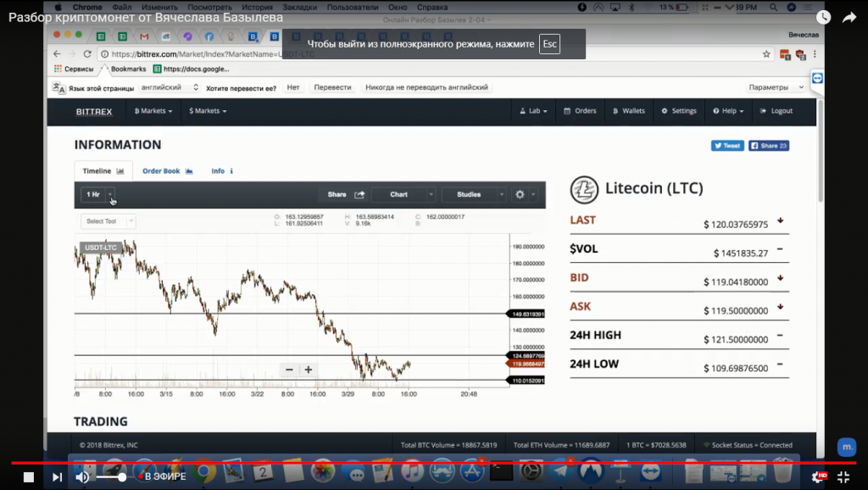Skip to the next video
868x490 pixels.
click(x=57, y=476)
